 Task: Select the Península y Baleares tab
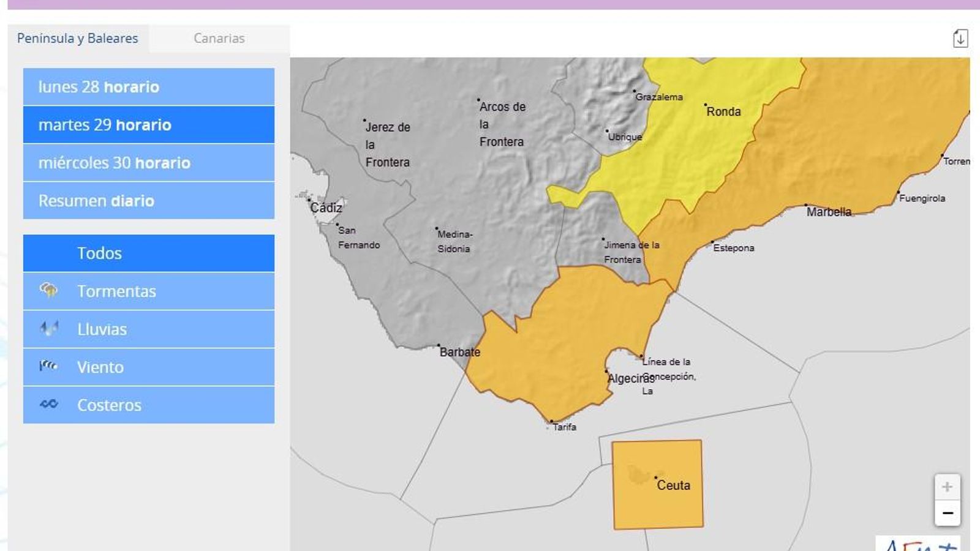tap(78, 38)
